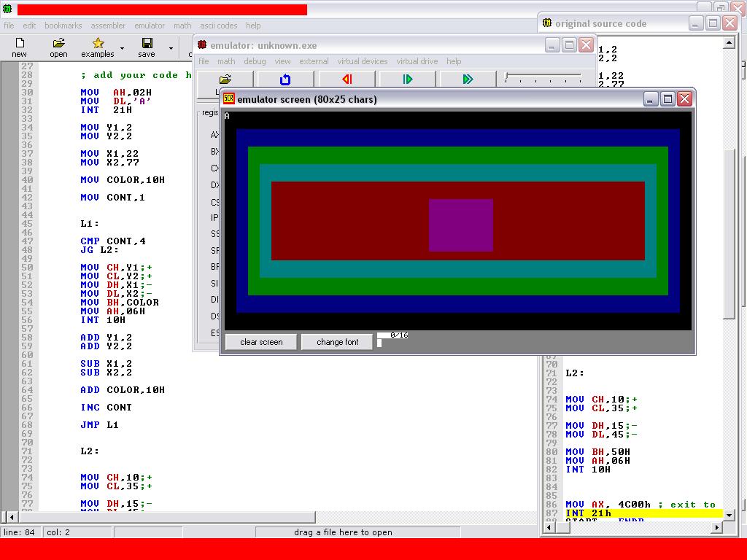
Task: Save the source with the floppy disk icon
Action: click(x=147, y=47)
